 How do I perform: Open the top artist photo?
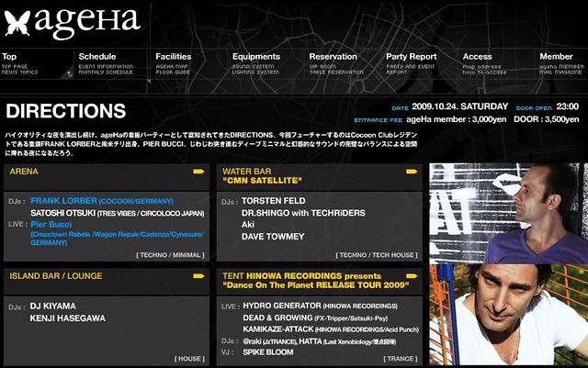pos(508,213)
